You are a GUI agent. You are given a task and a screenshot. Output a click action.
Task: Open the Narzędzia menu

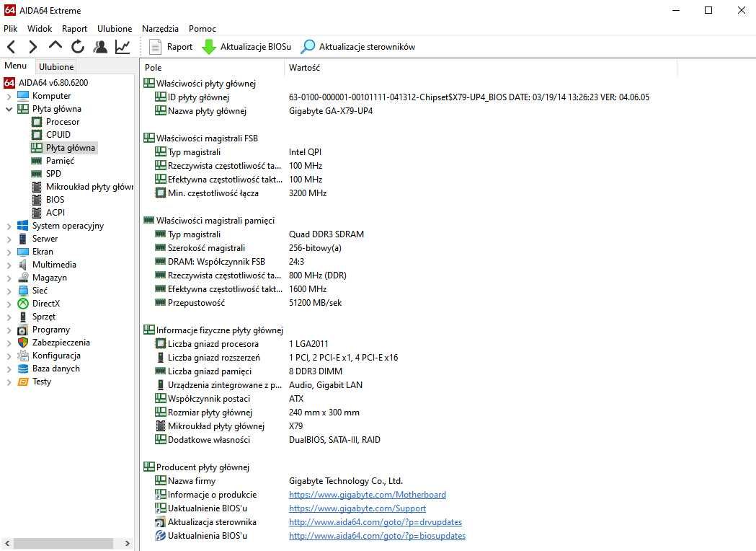(x=160, y=28)
